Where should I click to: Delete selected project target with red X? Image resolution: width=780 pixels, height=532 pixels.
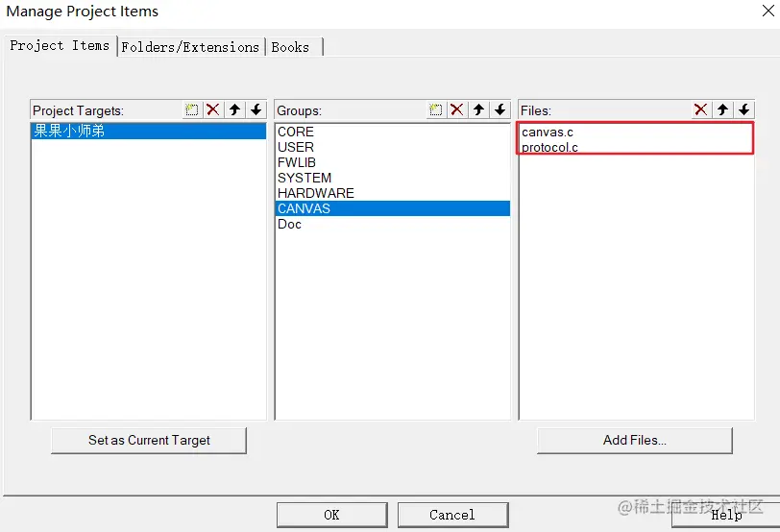click(213, 109)
